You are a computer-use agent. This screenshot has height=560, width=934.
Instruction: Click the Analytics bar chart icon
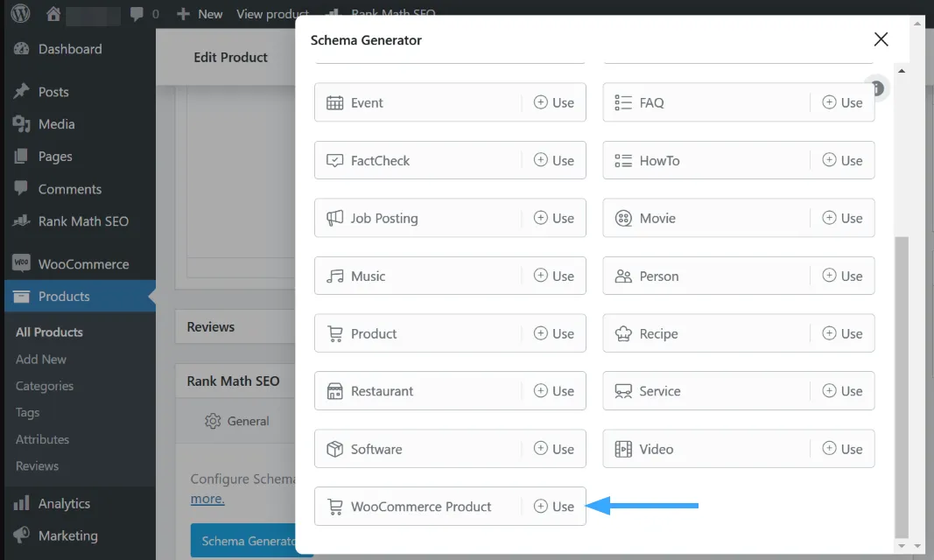tap(21, 503)
